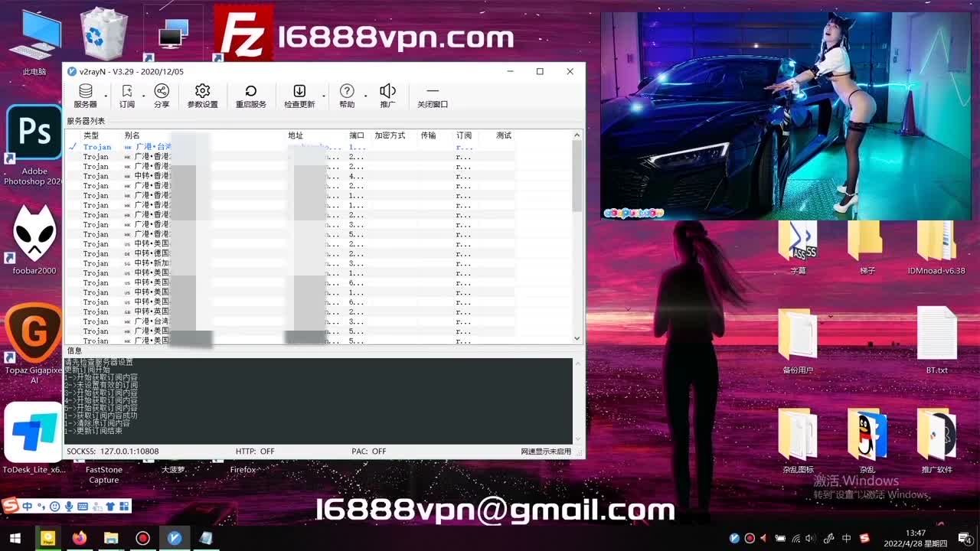Expand dropdown arrow beside 订阅
The width and height of the screenshot is (980, 551).
tap(142, 96)
